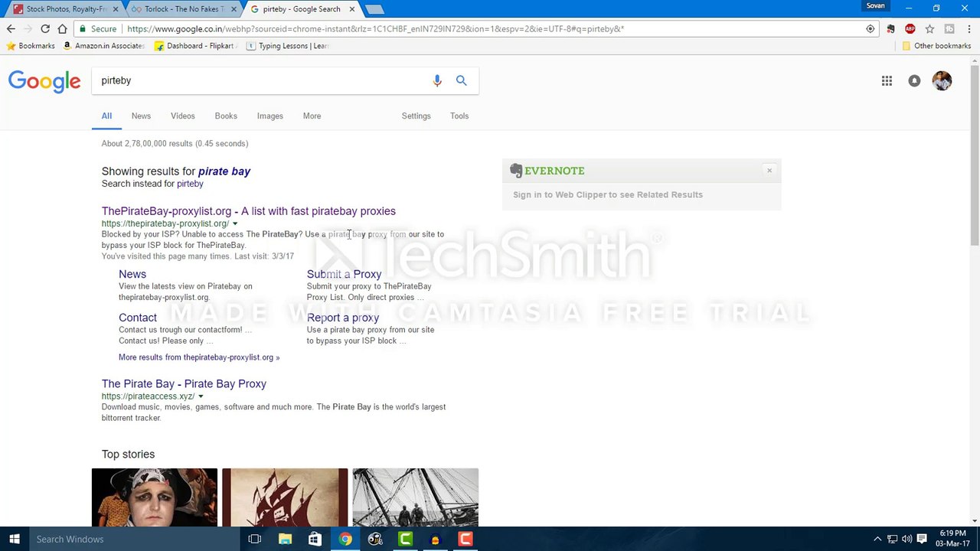Open a new browser tab
Viewport: 980px width, 551px height.
(374, 9)
